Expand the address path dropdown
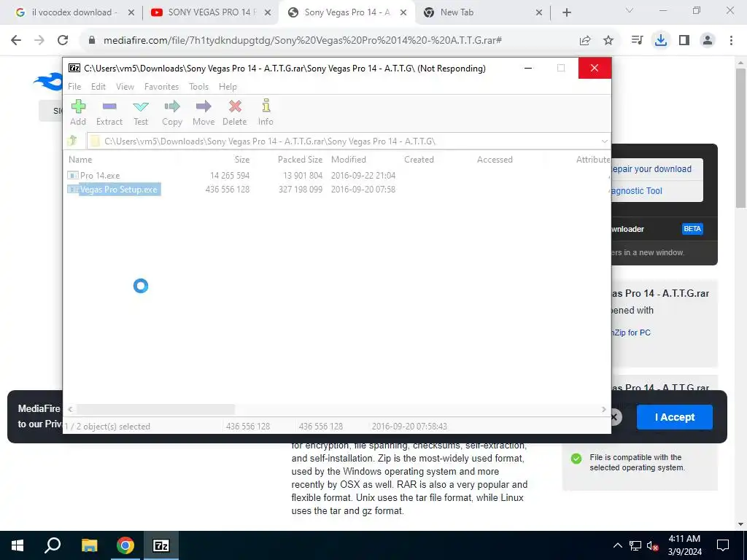The height and width of the screenshot is (560, 747). tap(604, 141)
